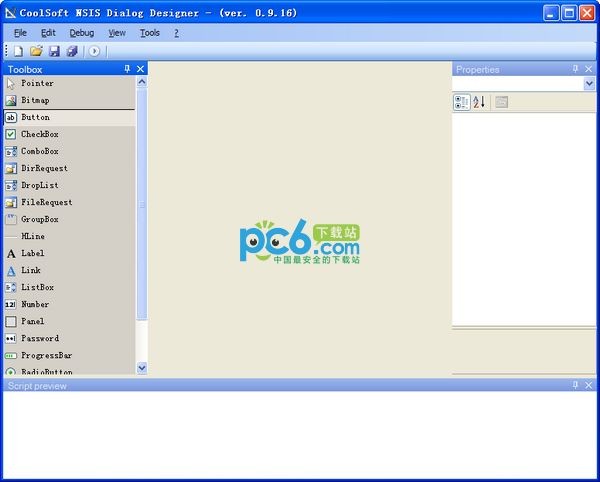Open the Tools menu
The width and height of the screenshot is (600, 482).
pyautogui.click(x=150, y=33)
